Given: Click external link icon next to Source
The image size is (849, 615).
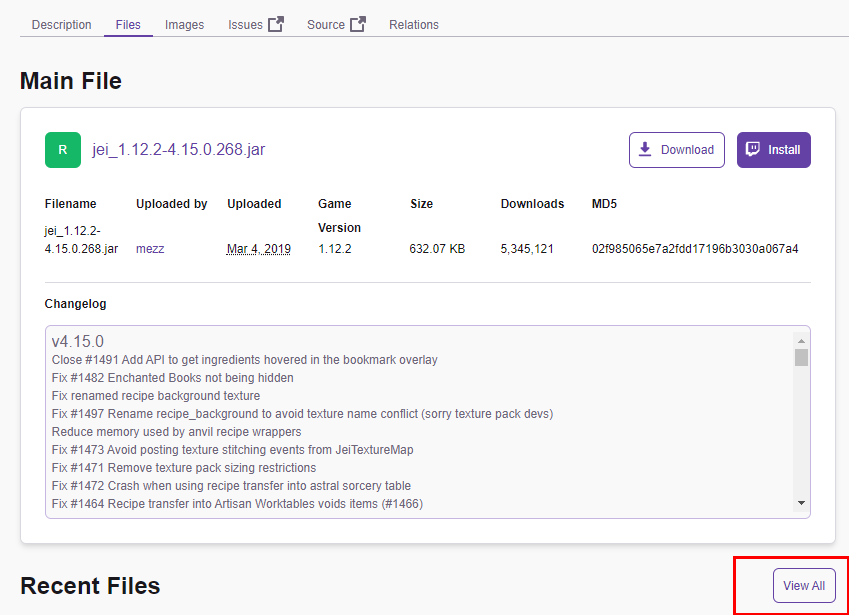Looking at the screenshot, I should [x=357, y=24].
